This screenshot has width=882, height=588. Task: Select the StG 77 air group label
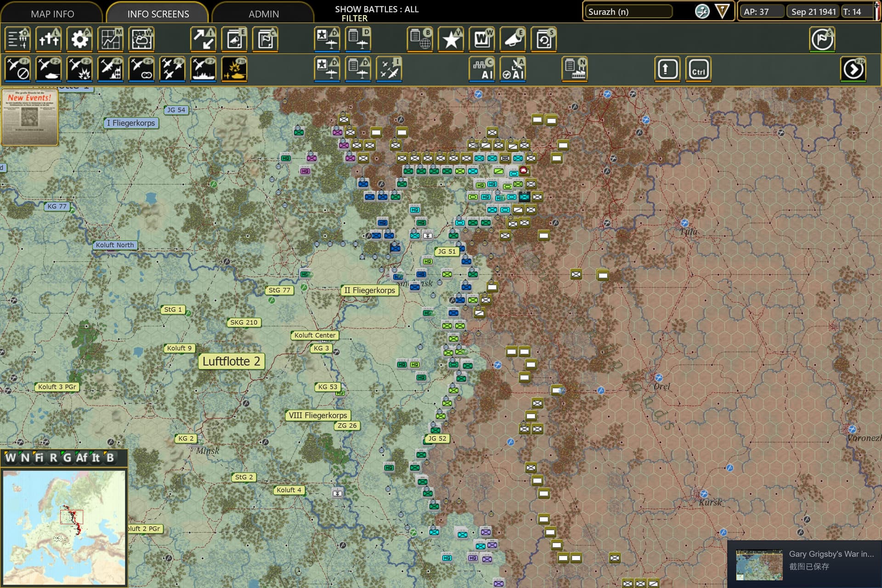point(279,290)
